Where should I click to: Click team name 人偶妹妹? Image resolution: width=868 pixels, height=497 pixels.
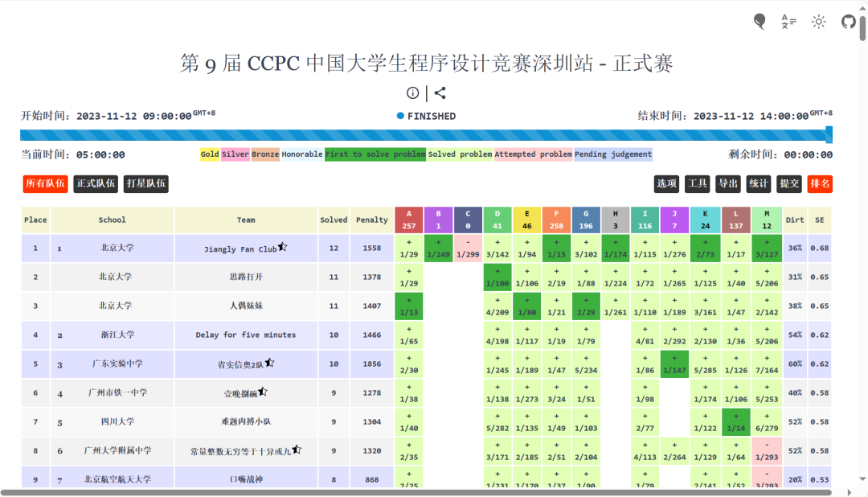pos(247,306)
